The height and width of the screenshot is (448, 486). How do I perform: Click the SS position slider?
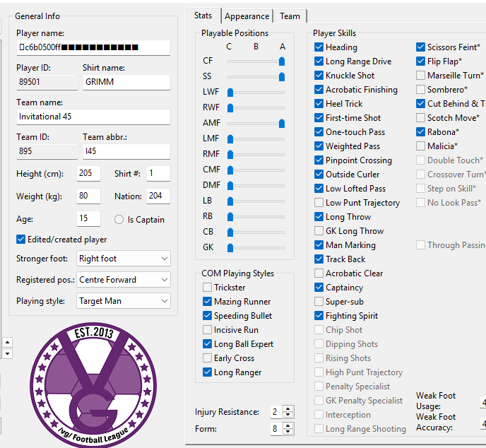click(256, 76)
